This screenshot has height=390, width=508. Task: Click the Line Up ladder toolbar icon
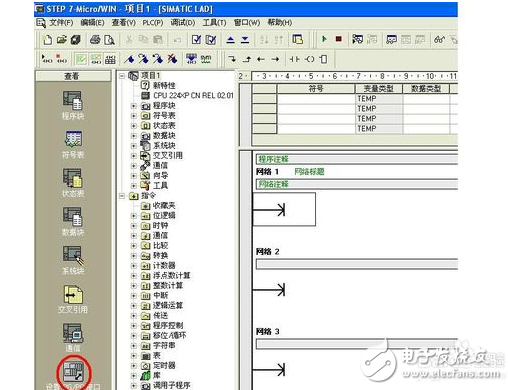pos(247,59)
